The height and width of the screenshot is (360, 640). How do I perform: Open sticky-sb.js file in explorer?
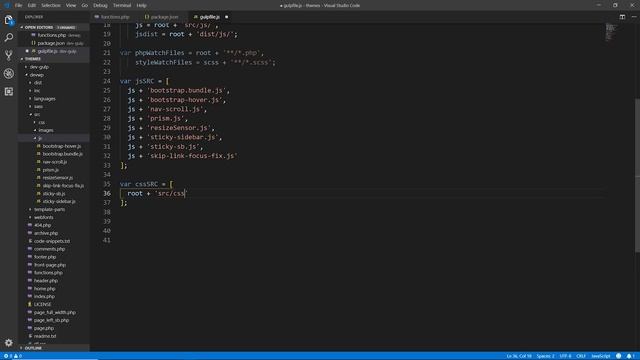(x=53, y=194)
